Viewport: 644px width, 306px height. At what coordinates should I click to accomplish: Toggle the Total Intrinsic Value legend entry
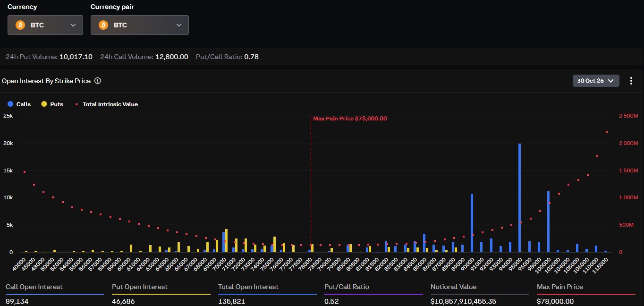(x=107, y=104)
